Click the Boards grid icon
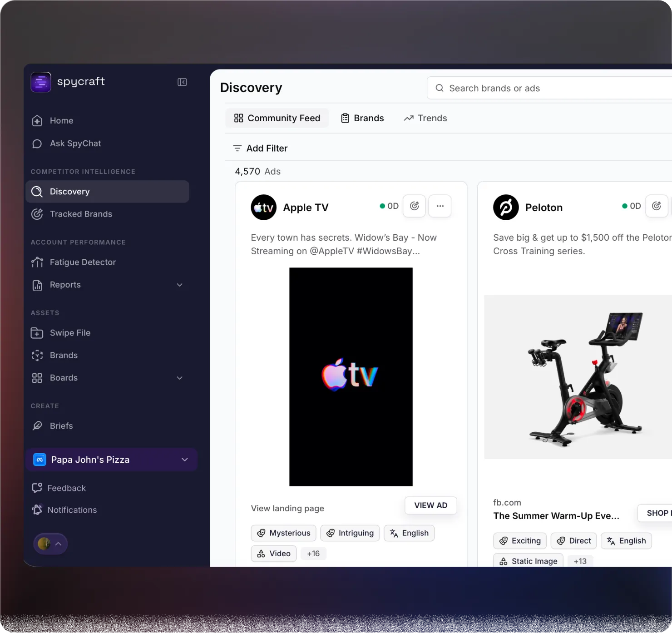The image size is (672, 633). 37,378
